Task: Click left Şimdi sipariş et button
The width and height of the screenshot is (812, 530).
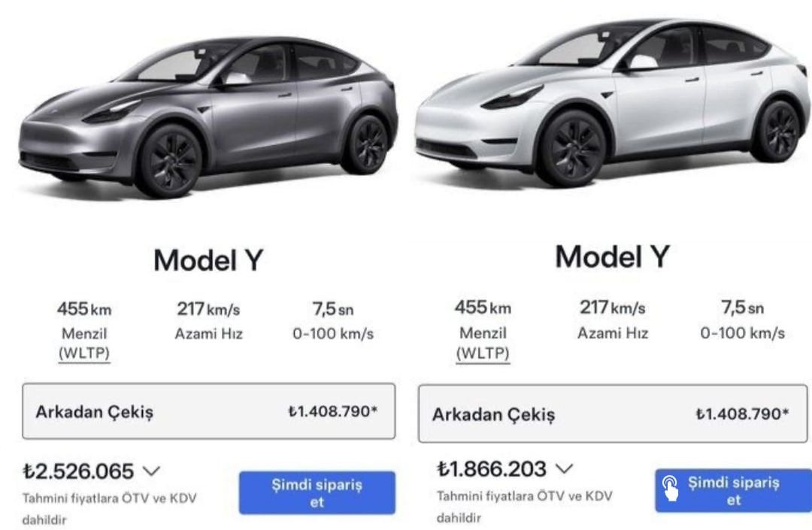Action: pyautogui.click(x=317, y=492)
